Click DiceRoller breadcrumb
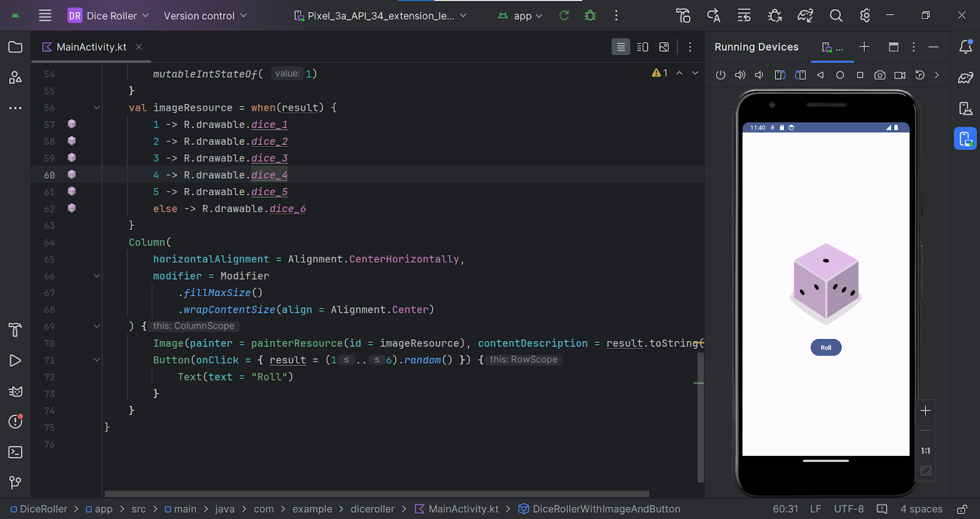 [x=39, y=509]
